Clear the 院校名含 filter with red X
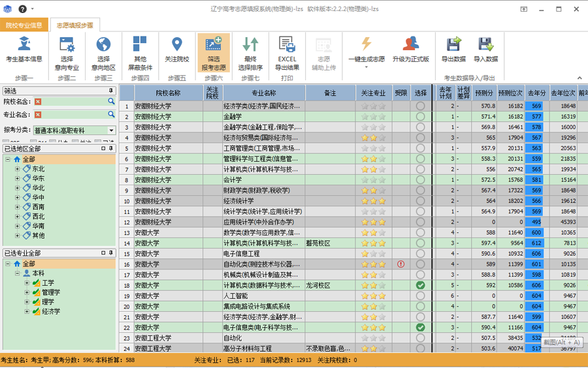Screen dimensions: 588x368 [x=38, y=101]
